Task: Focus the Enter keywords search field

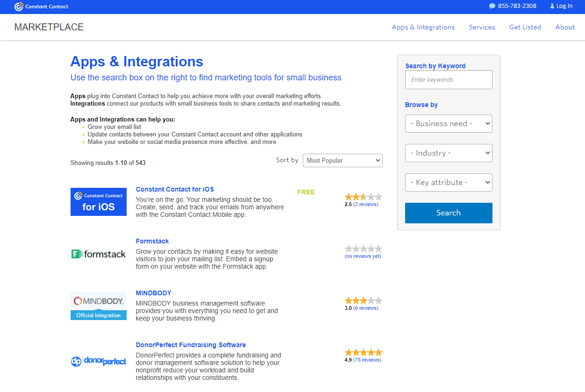Action: coord(449,79)
